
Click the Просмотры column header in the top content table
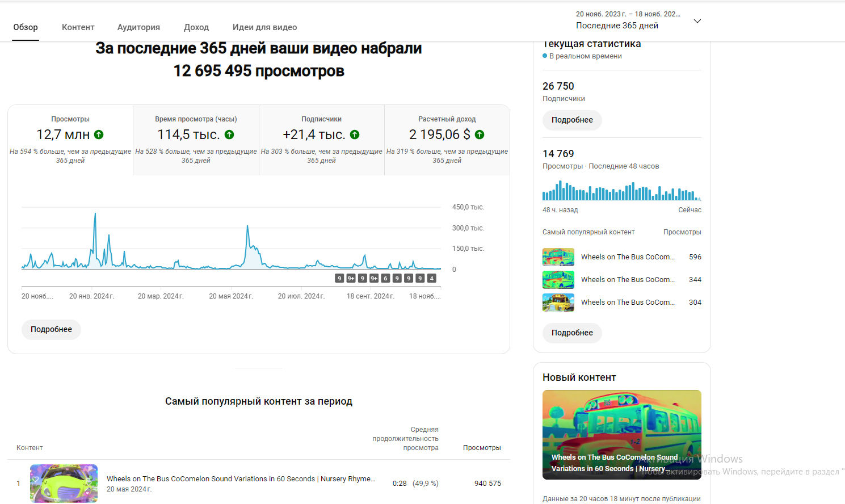pos(482,448)
